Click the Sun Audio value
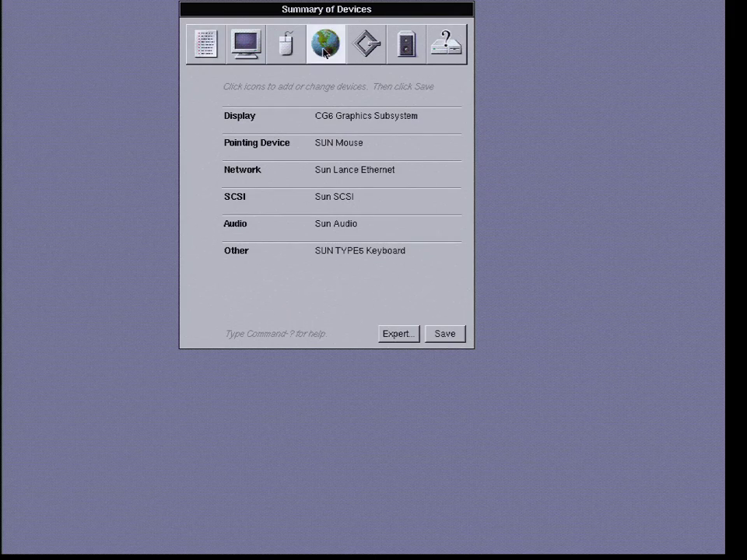 pyautogui.click(x=336, y=223)
